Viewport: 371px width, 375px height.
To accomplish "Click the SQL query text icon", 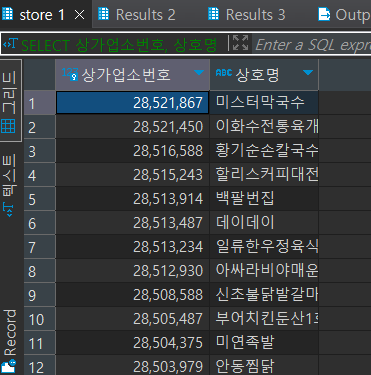I will [x=10, y=43].
